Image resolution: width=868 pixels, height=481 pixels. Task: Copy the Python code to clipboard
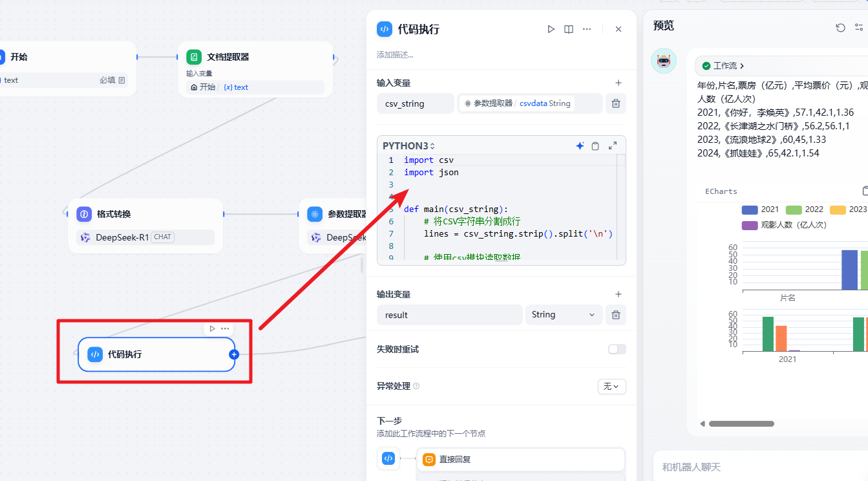click(596, 146)
